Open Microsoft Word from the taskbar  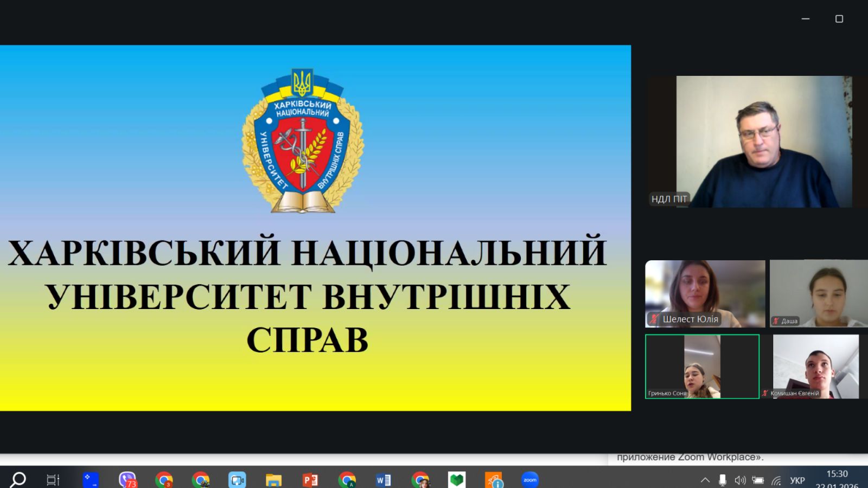[384, 480]
